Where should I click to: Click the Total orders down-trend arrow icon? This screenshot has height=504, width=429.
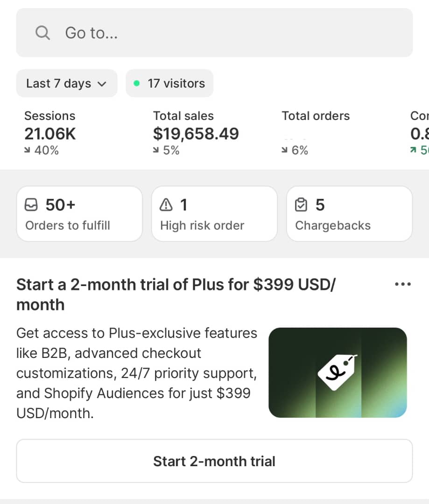[x=285, y=150]
